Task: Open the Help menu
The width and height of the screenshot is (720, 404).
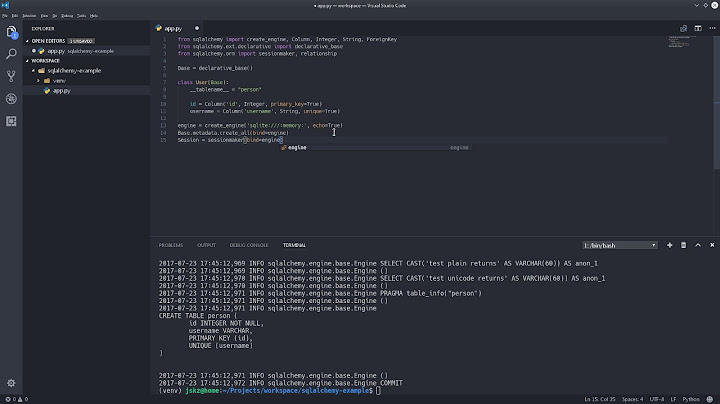Action: pyautogui.click(x=94, y=16)
